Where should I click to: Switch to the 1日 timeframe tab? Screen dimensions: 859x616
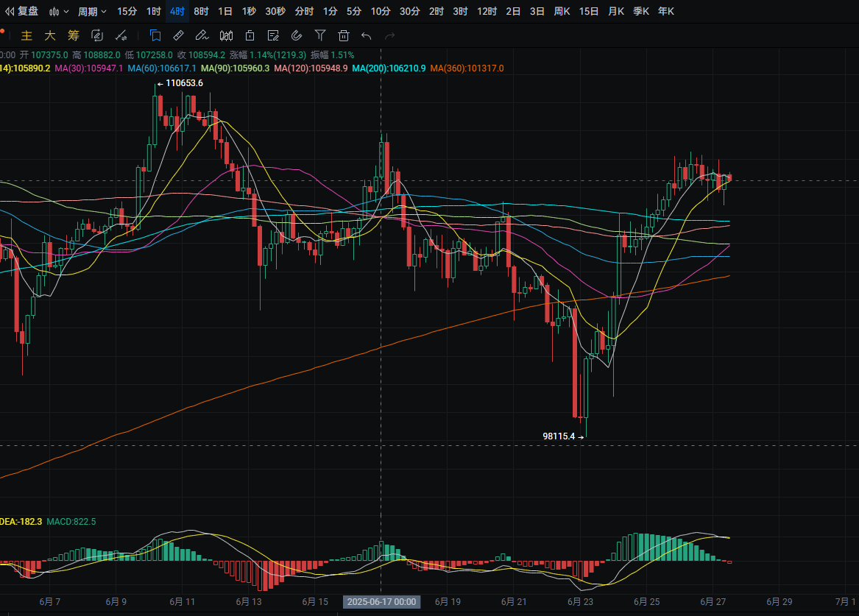point(225,11)
